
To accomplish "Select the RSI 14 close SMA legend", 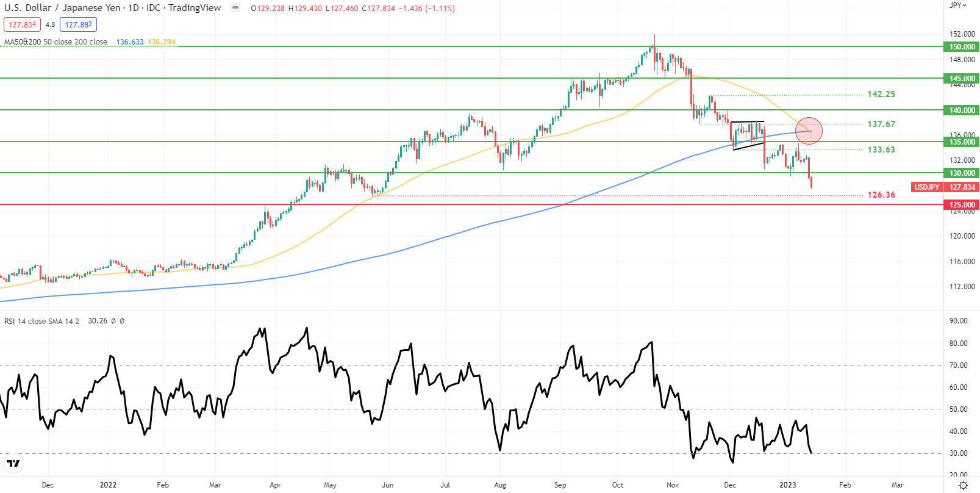I will pos(41,321).
